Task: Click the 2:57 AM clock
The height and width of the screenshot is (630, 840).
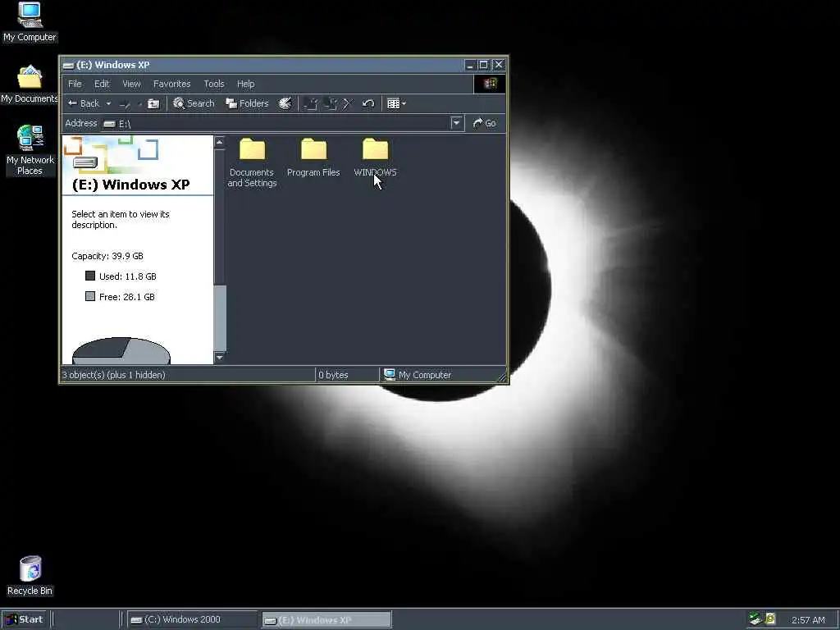Action: (808, 620)
